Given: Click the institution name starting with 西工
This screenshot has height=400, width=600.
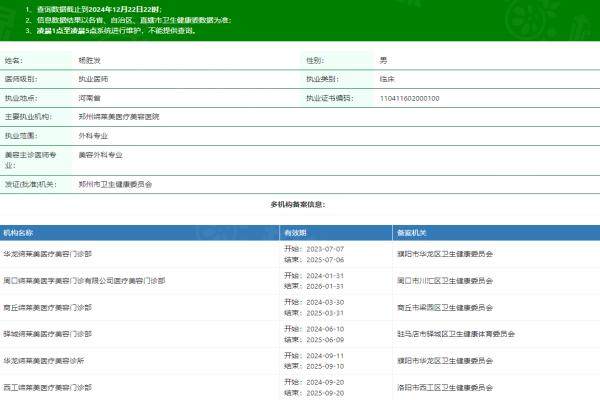Looking at the screenshot, I should (47, 388).
